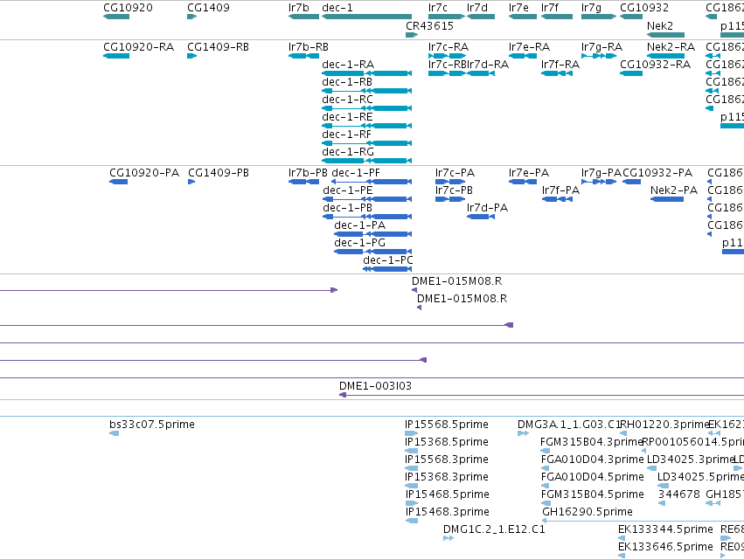Select the CG1409-RB transcript

(x=219, y=47)
